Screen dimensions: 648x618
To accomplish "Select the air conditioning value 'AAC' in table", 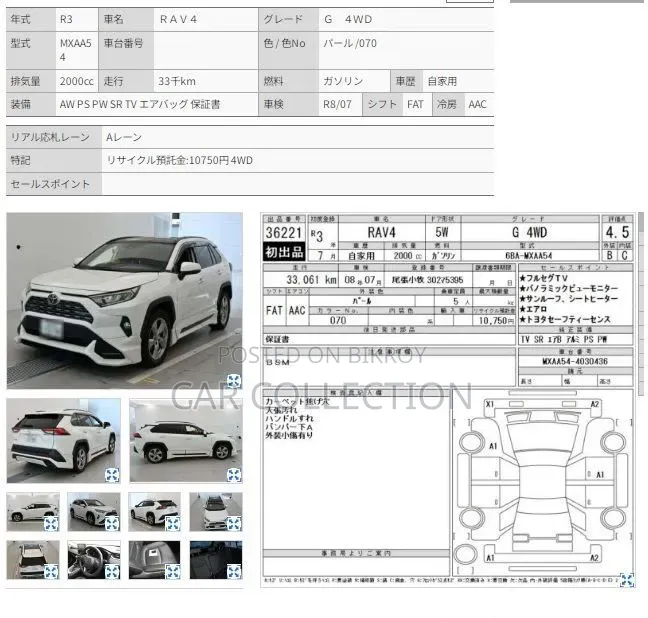I will coord(477,104).
